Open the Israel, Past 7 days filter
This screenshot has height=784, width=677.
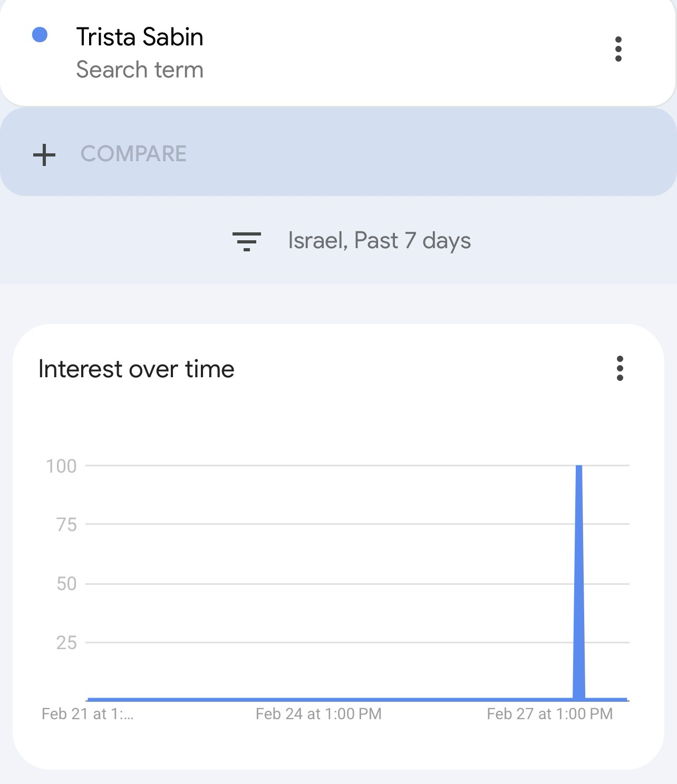[379, 241]
